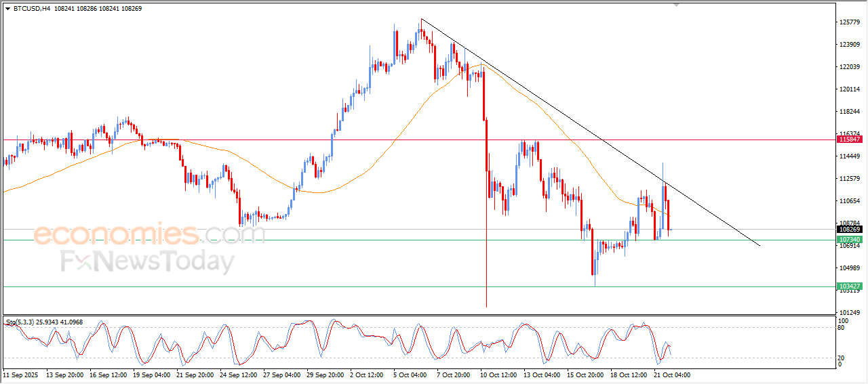
Task: Click the 27 Sep 04:00 time label
Action: pos(282,375)
